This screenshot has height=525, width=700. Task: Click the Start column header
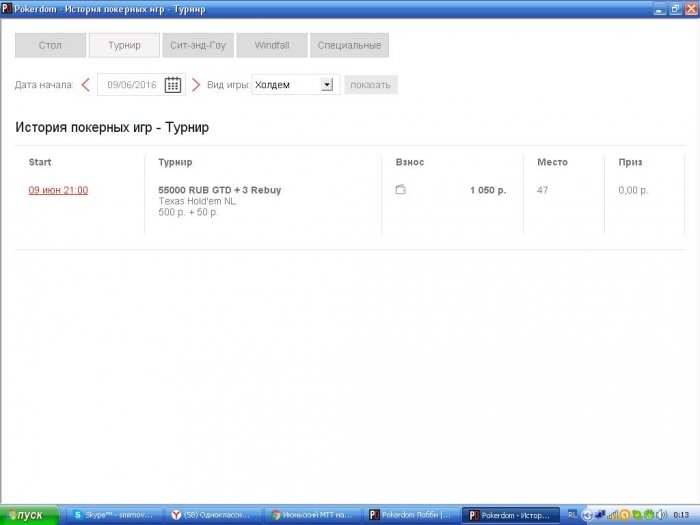tap(40, 162)
